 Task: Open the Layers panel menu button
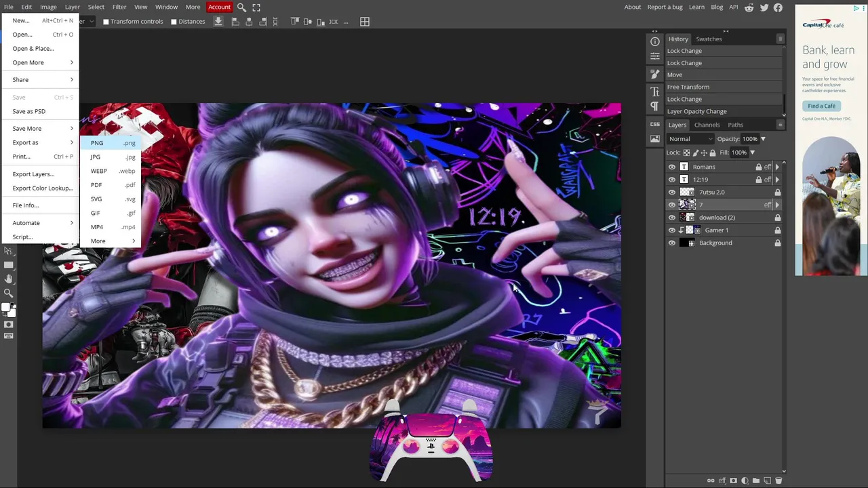pos(781,125)
